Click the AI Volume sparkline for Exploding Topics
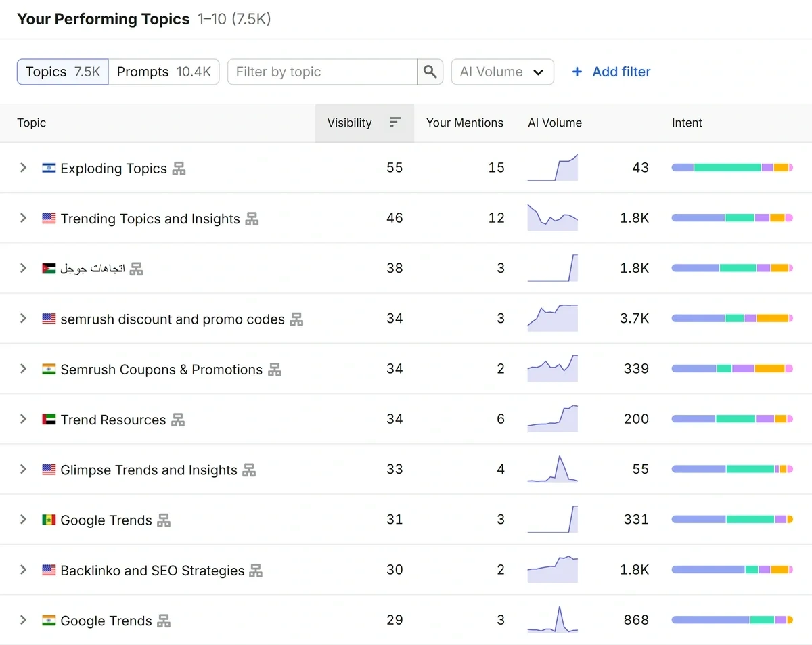The height and width of the screenshot is (645, 812). 553,167
